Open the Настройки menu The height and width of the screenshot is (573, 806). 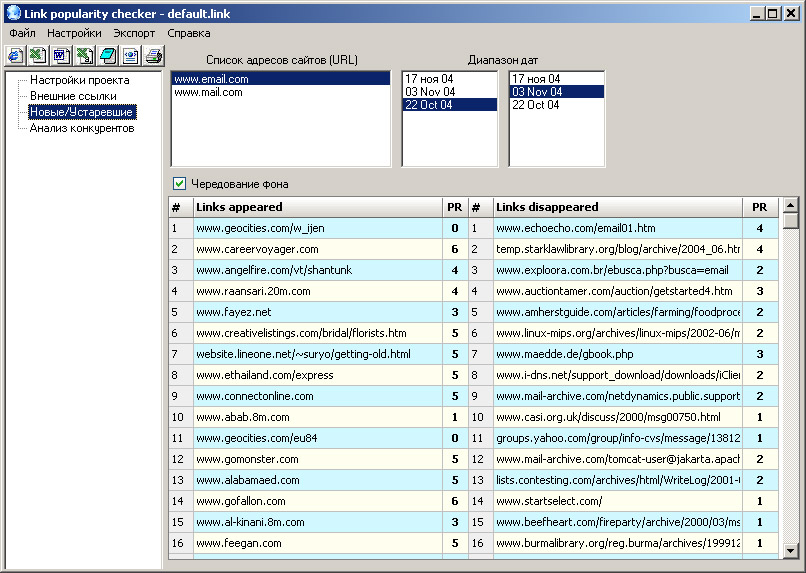(x=74, y=33)
